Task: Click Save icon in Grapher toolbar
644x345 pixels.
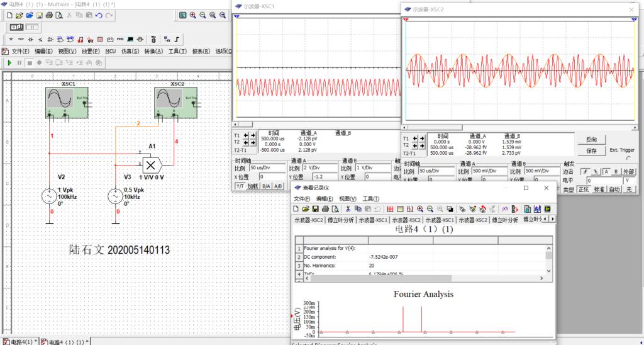Action: (x=316, y=209)
